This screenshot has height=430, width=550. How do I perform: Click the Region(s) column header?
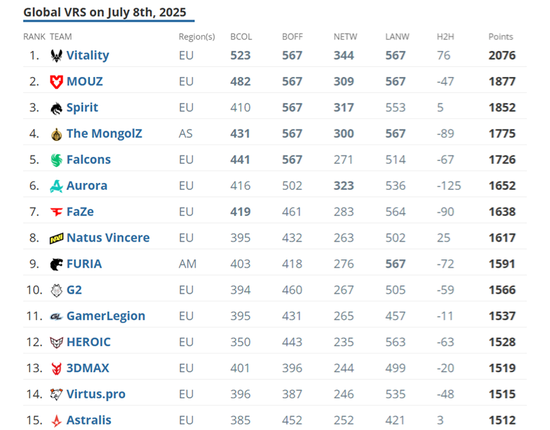197,37
